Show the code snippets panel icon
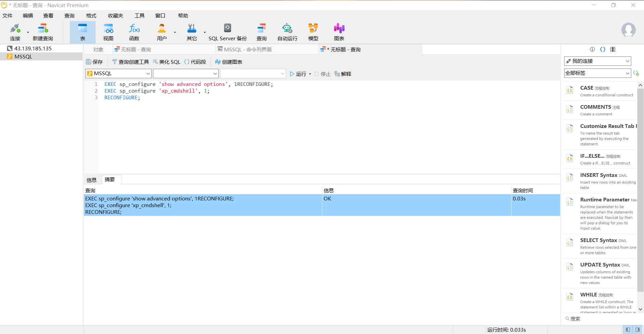Screen dimensions: 644x334 click(603, 49)
